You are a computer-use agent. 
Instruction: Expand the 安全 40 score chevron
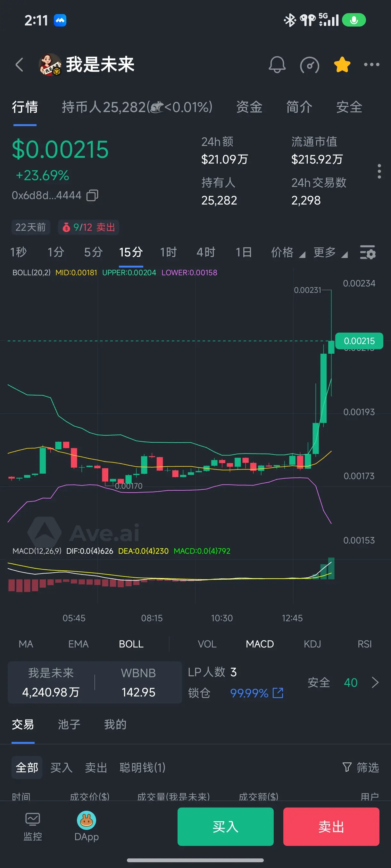tap(375, 682)
